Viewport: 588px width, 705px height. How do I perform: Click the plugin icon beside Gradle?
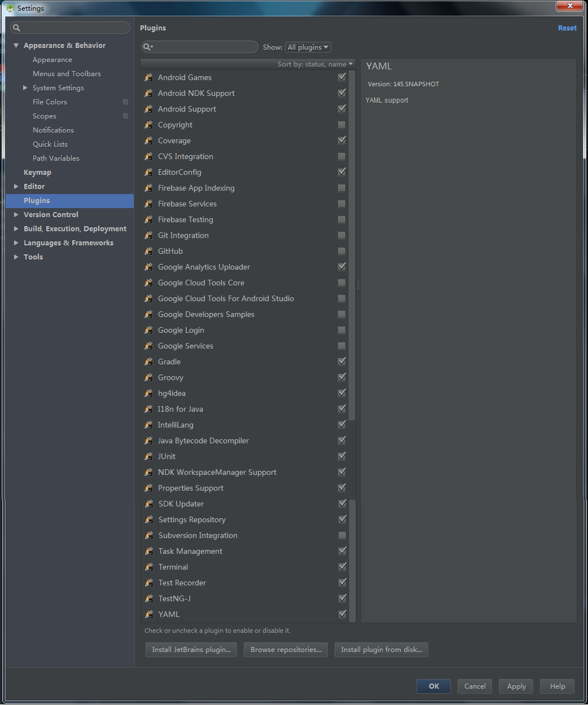149,362
